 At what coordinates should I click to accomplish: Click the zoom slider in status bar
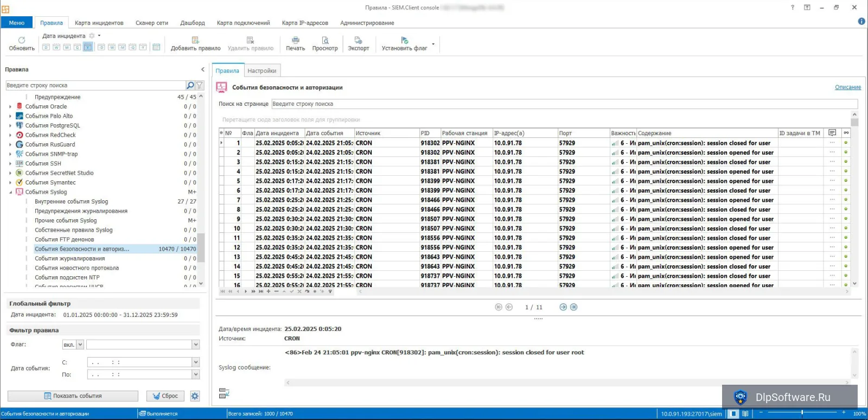point(802,413)
